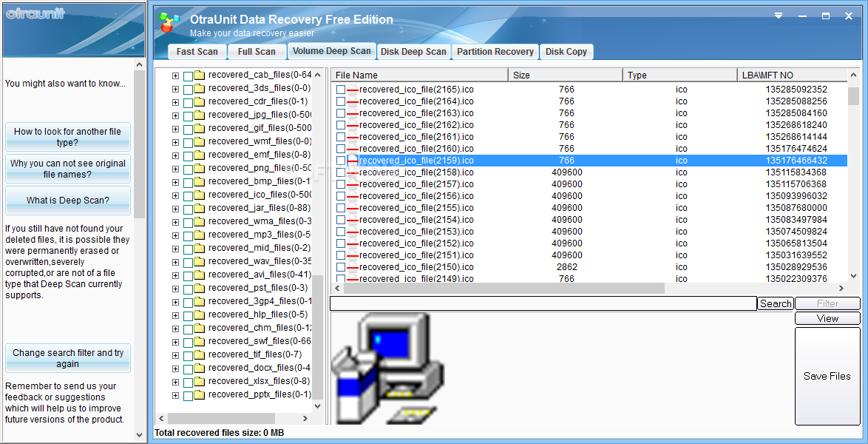Image resolution: width=868 pixels, height=444 pixels.
Task: Click file icon of recovered_ico_file(2155).ico
Action: coord(353,208)
